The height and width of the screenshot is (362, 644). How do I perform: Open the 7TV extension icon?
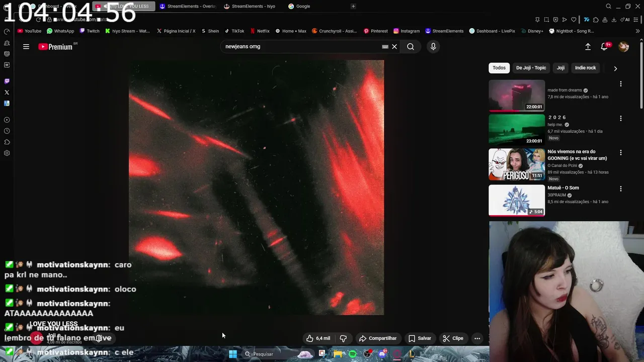pyautogui.click(x=587, y=20)
